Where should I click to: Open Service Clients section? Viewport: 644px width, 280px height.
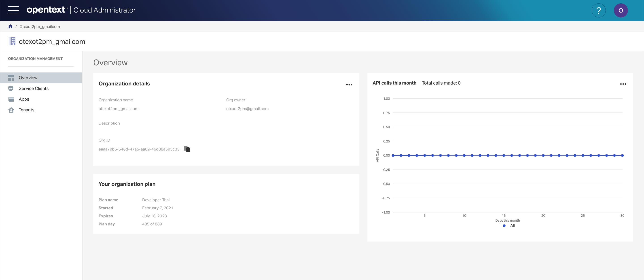tap(41, 89)
